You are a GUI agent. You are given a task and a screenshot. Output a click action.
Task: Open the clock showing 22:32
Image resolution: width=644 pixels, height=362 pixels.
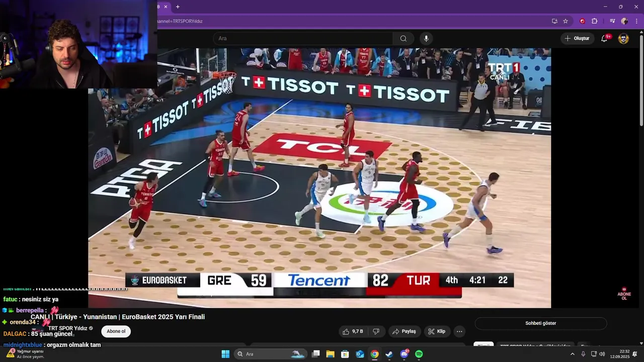pos(620,354)
